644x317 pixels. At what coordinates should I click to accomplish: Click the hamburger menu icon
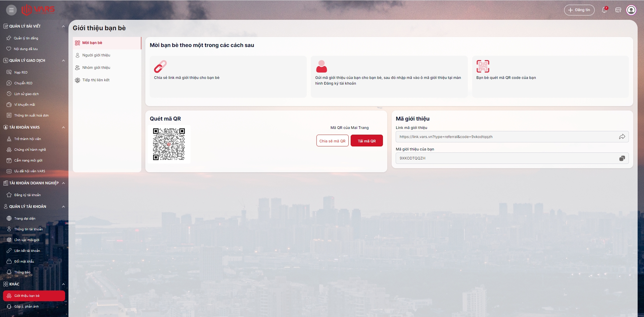(x=11, y=10)
